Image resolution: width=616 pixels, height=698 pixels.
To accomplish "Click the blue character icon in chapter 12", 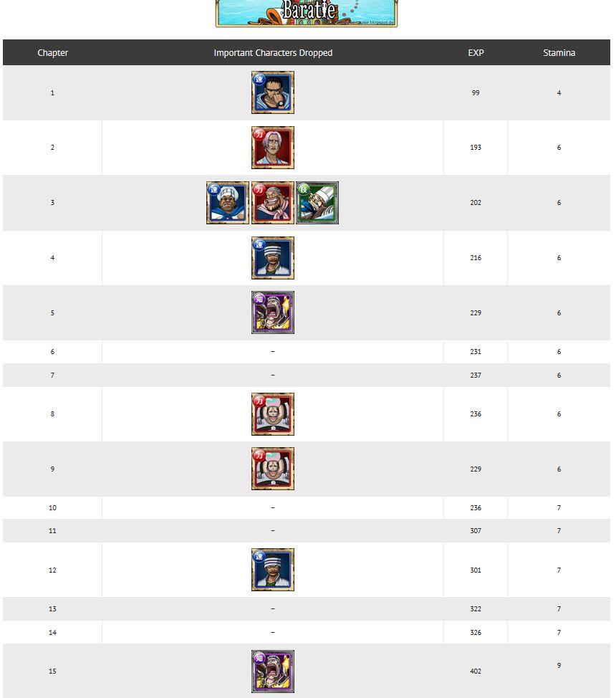I will tap(272, 570).
